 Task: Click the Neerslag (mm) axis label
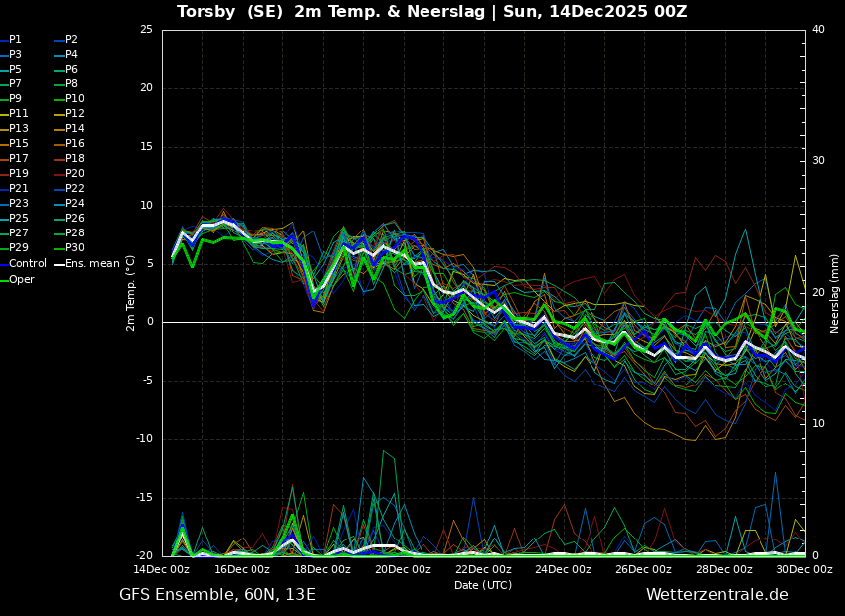(835, 293)
